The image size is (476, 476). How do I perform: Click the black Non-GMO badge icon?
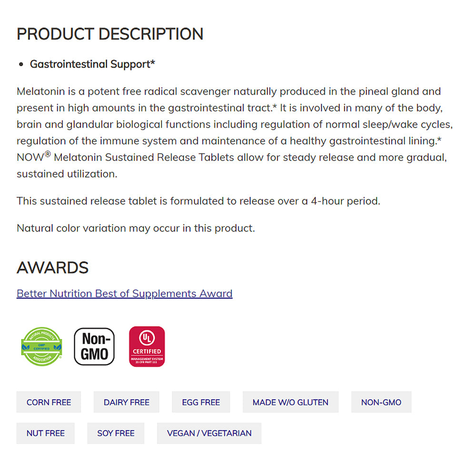(x=94, y=347)
